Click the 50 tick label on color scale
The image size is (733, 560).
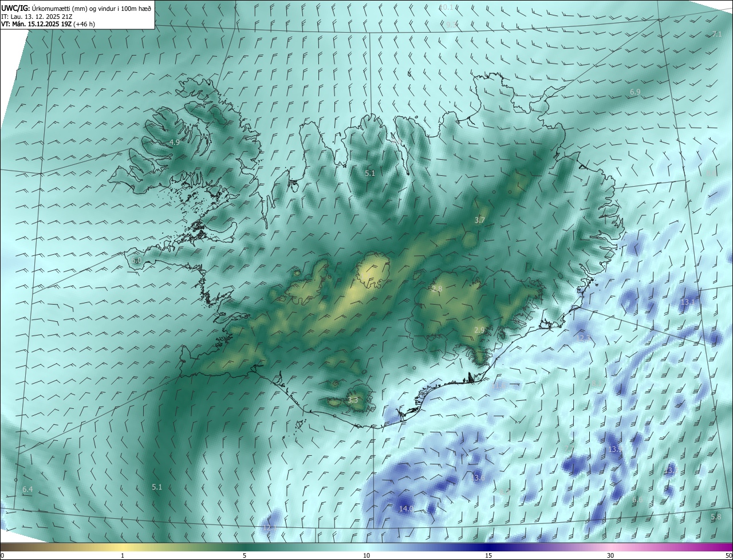pos(728,556)
